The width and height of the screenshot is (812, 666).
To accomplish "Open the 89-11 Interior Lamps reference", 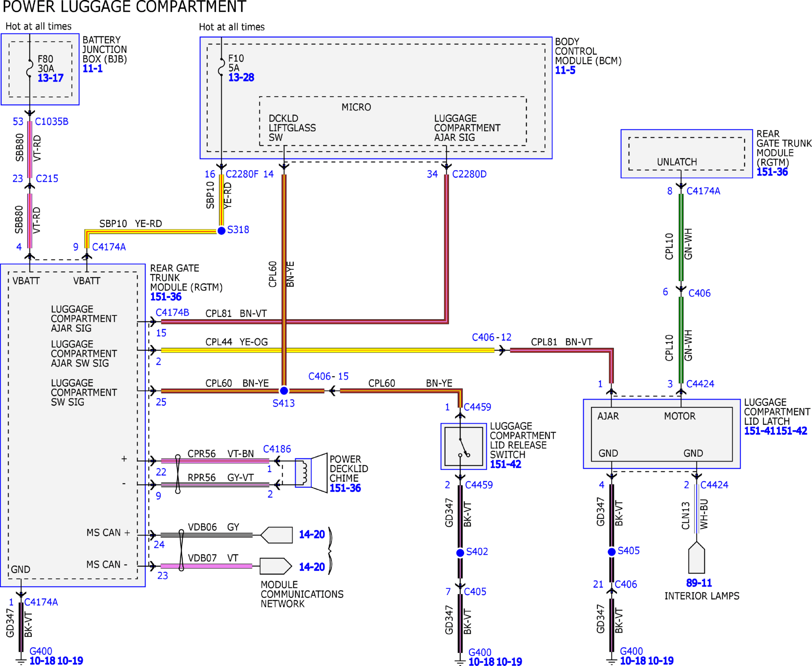I will click(x=699, y=583).
